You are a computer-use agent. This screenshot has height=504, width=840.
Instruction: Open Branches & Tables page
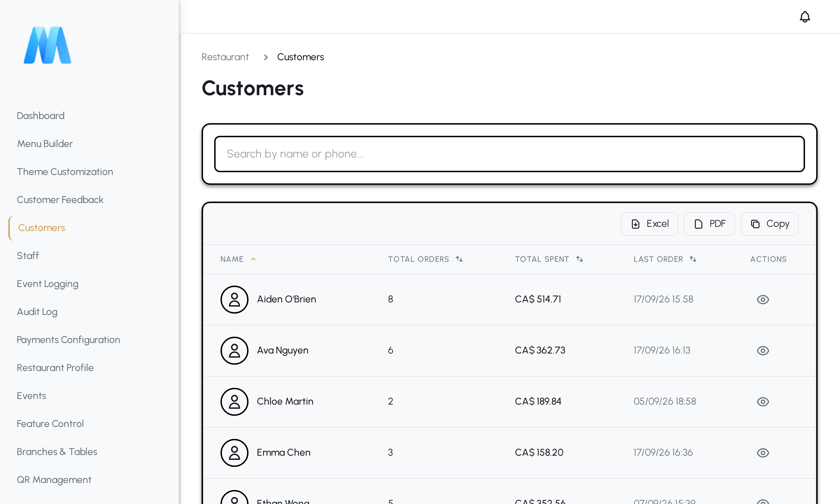[57, 452]
